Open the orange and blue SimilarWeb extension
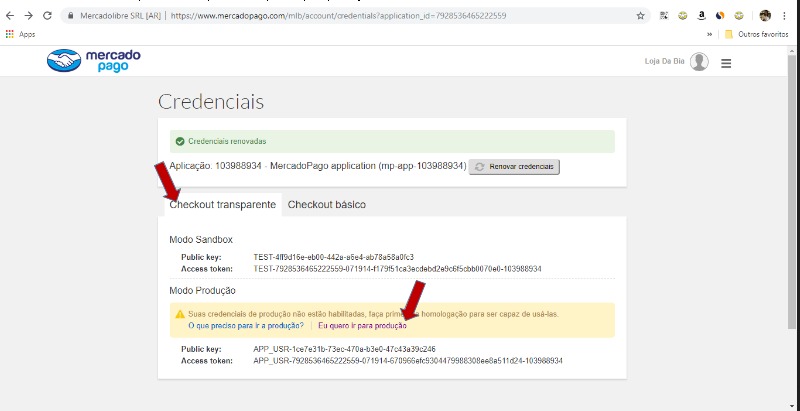800x411 pixels. 720,16
